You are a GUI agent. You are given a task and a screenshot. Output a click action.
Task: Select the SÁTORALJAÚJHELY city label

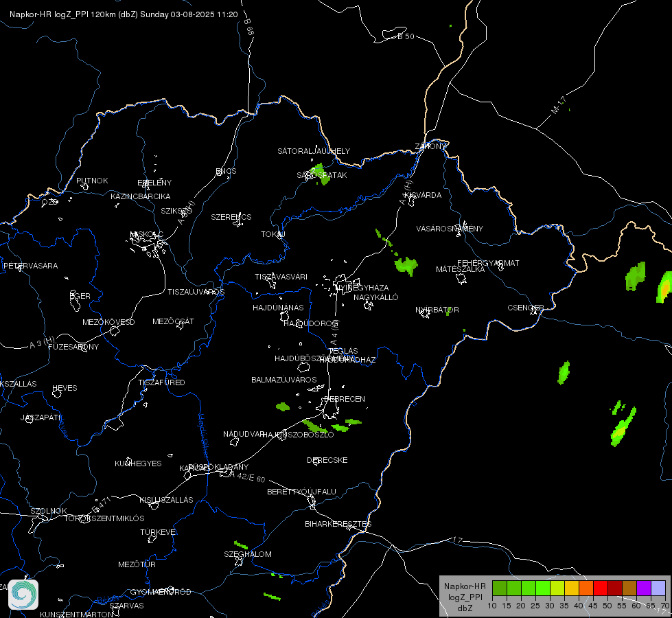[x=314, y=151]
